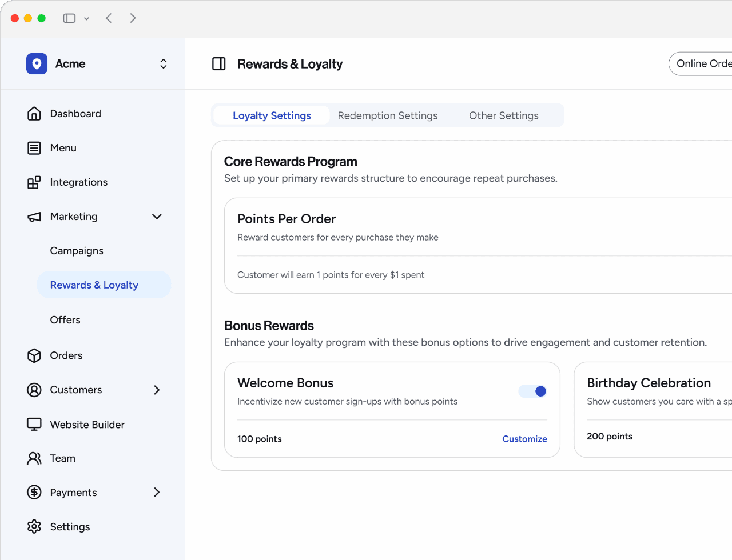Image resolution: width=732 pixels, height=560 pixels.
Task: Switch to the Redemption Settings tab
Action: [388, 115]
